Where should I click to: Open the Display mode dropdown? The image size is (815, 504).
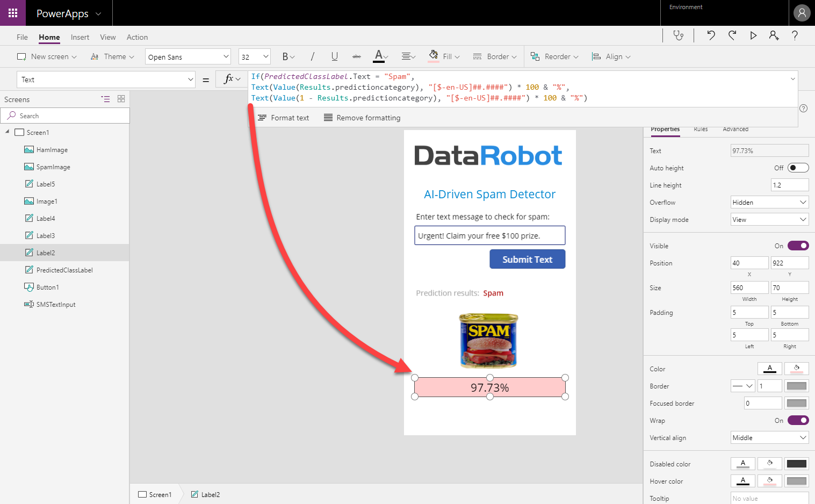(x=769, y=219)
